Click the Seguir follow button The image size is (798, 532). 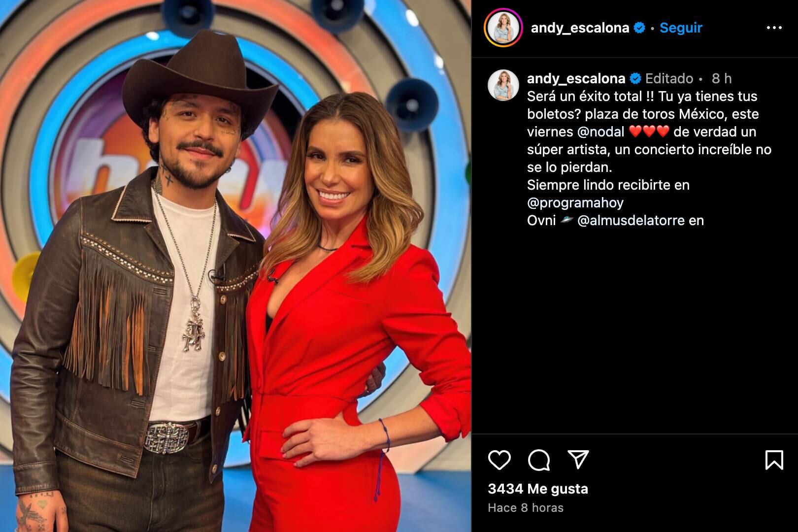coord(681,28)
